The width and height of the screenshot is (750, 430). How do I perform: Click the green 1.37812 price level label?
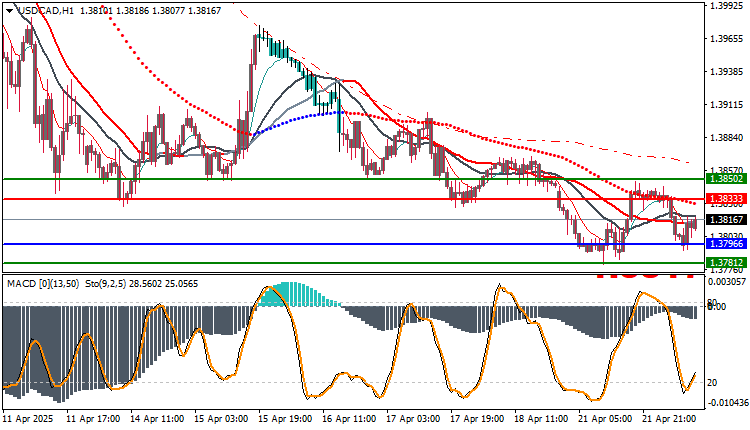(x=727, y=263)
